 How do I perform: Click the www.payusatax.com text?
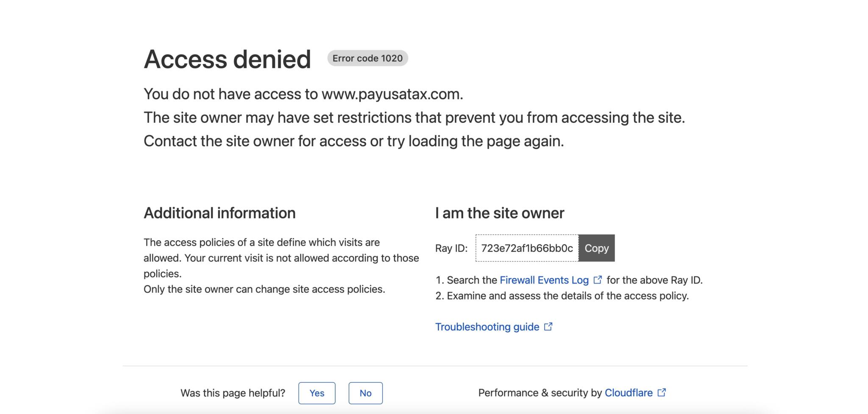click(x=392, y=94)
